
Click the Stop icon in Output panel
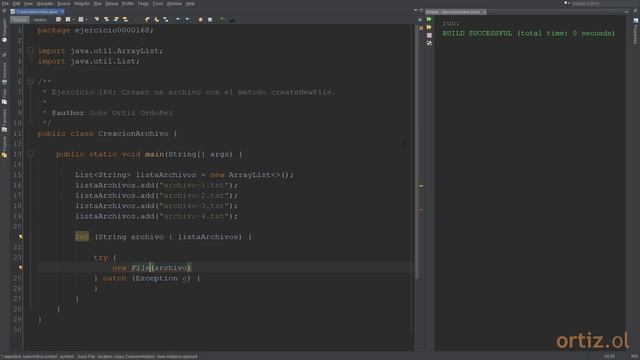point(429,36)
